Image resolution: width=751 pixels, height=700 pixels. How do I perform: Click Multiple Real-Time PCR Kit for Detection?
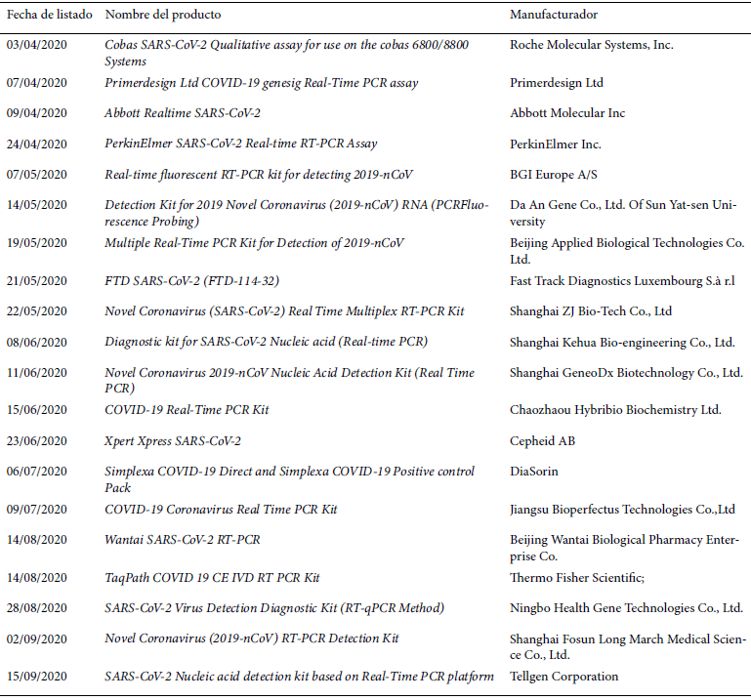click(x=254, y=243)
